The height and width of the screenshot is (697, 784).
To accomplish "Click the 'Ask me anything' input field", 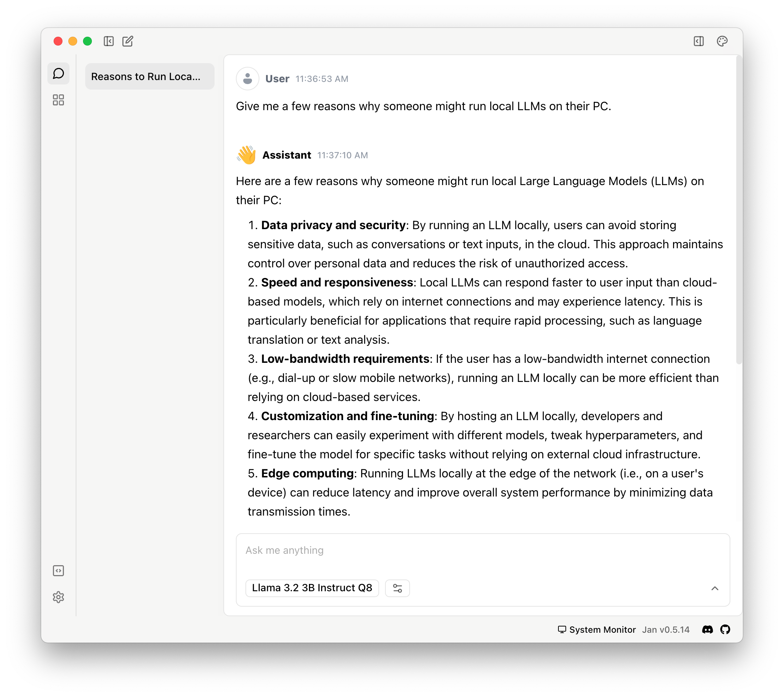I will (x=482, y=550).
